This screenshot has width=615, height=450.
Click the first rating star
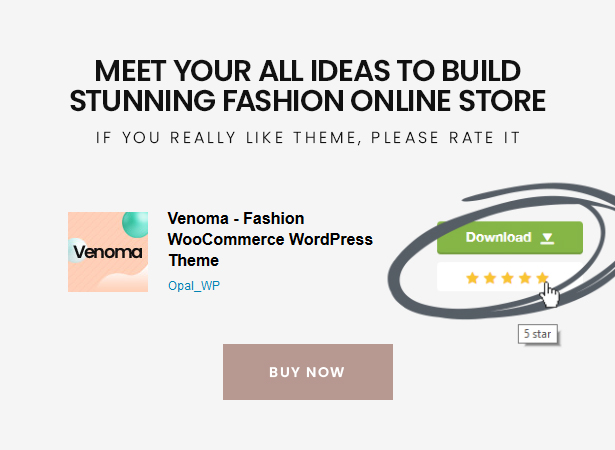coord(472,277)
